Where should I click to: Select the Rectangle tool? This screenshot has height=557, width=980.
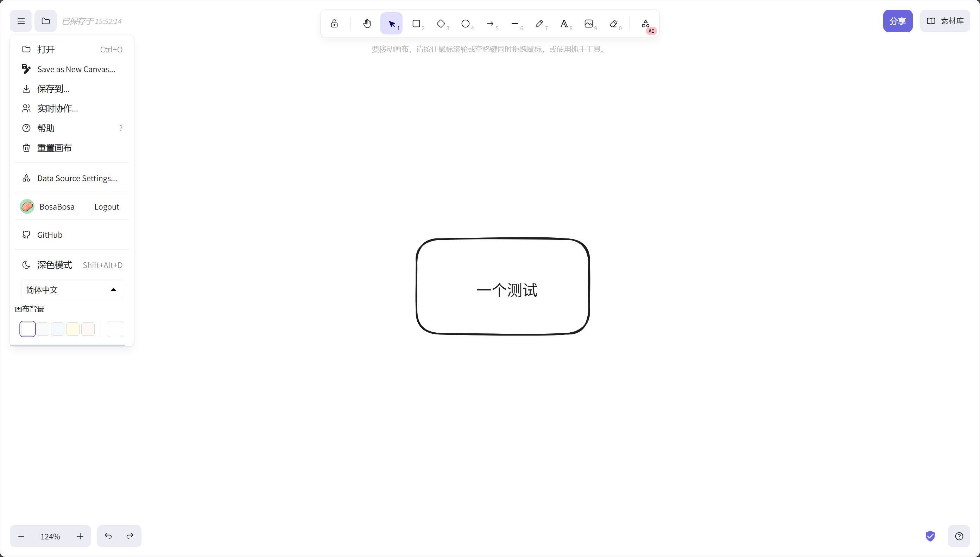pyautogui.click(x=416, y=24)
